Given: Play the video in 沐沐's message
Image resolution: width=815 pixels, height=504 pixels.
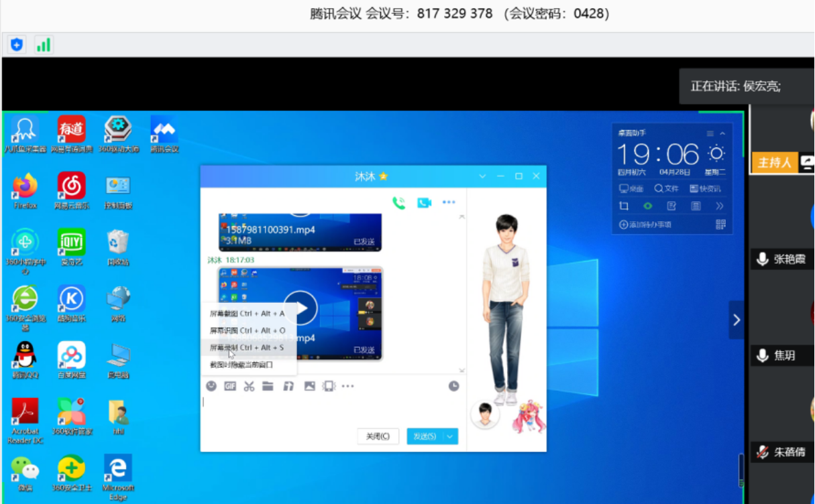Looking at the screenshot, I should pyautogui.click(x=302, y=307).
